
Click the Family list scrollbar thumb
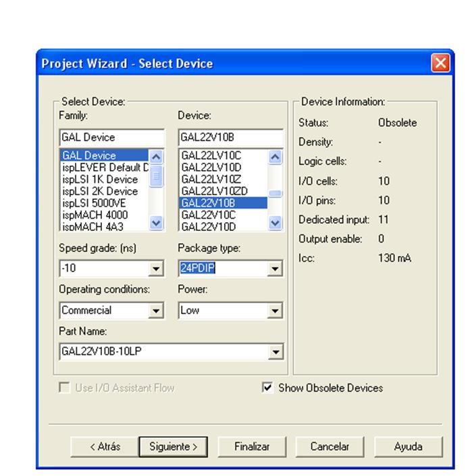156,176
